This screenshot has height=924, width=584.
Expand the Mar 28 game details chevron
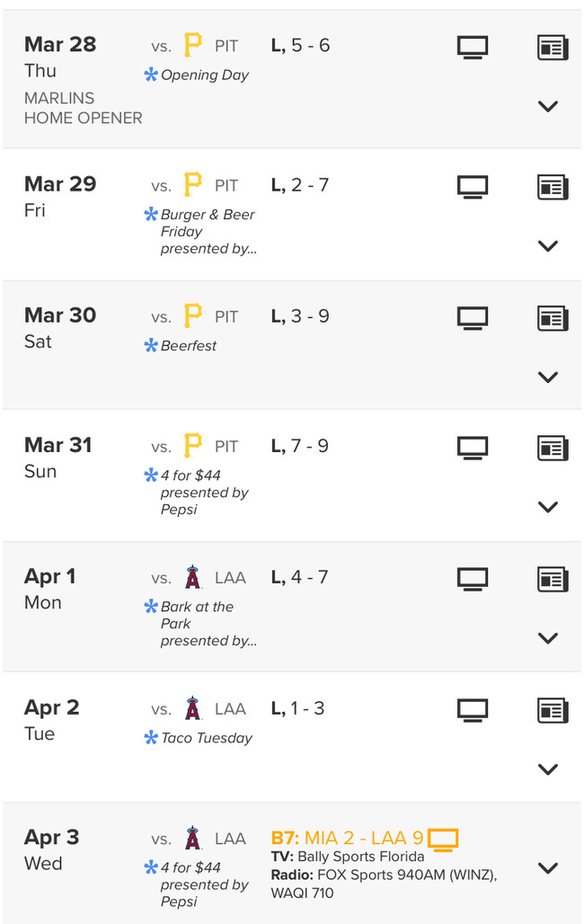pos(547,106)
